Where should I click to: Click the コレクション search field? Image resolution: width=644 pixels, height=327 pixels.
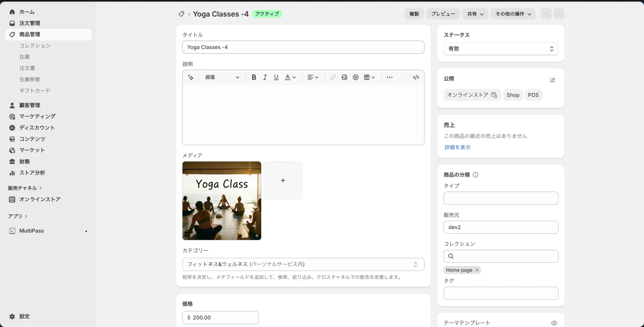(501, 256)
